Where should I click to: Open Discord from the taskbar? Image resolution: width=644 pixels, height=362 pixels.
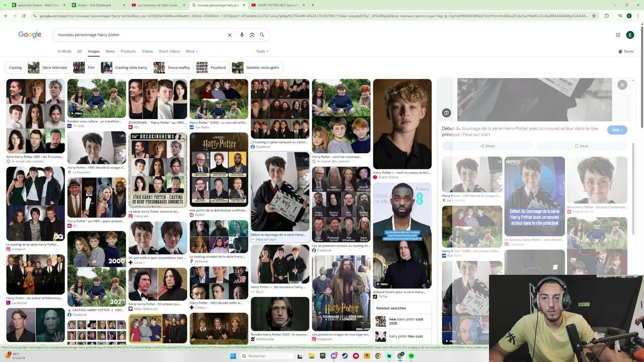click(334, 356)
